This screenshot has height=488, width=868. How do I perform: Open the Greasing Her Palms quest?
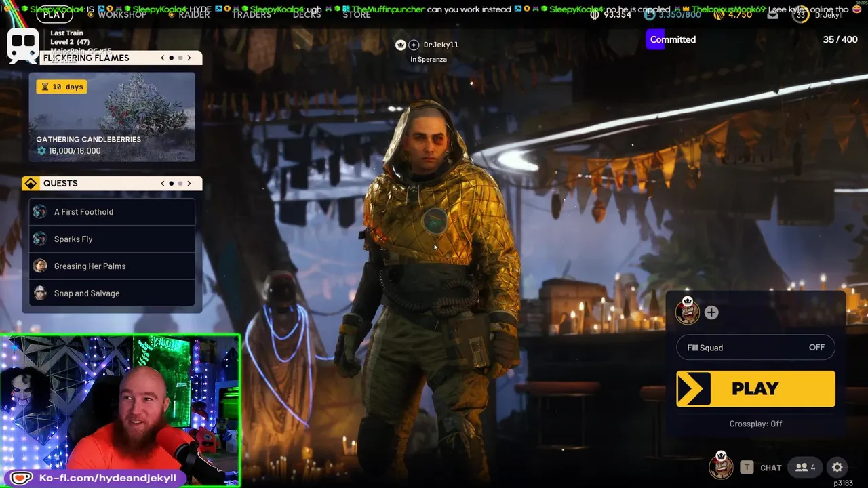(x=112, y=266)
